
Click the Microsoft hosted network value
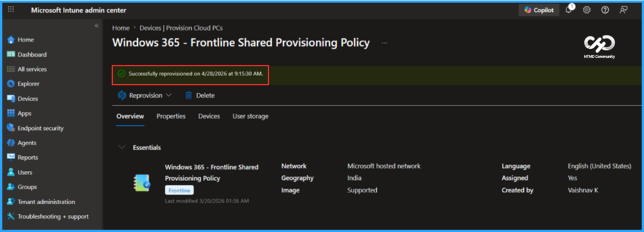tap(384, 166)
